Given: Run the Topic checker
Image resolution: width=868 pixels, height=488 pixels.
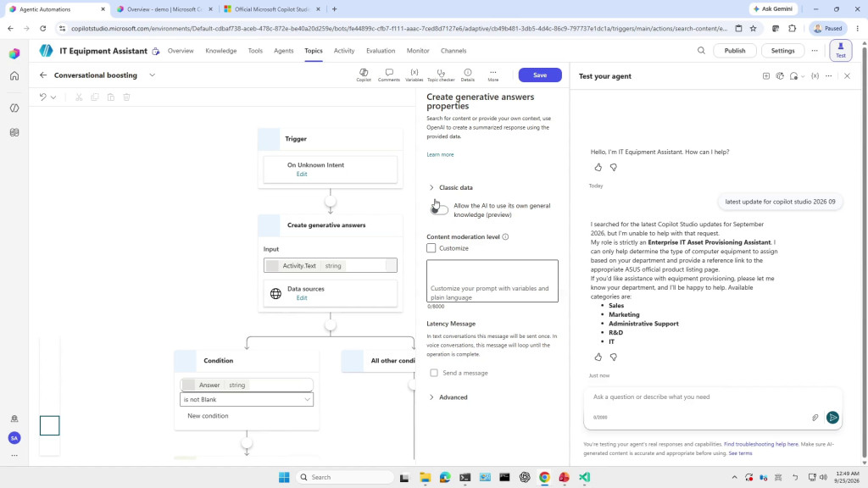Looking at the screenshot, I should [x=441, y=75].
